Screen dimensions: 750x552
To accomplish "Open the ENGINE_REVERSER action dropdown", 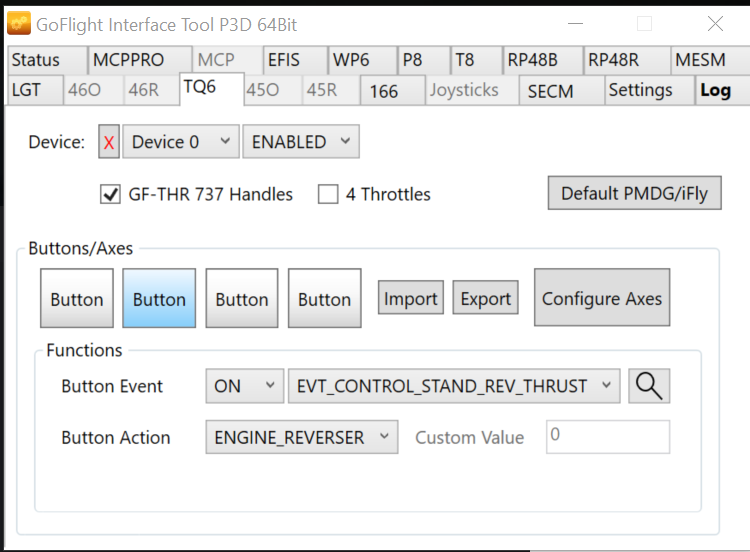I will coord(301,437).
